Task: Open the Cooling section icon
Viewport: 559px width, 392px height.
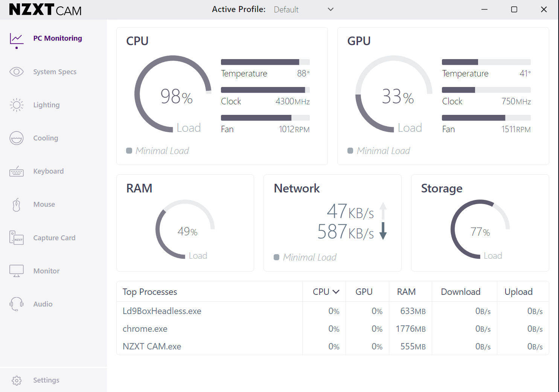Action: click(17, 138)
